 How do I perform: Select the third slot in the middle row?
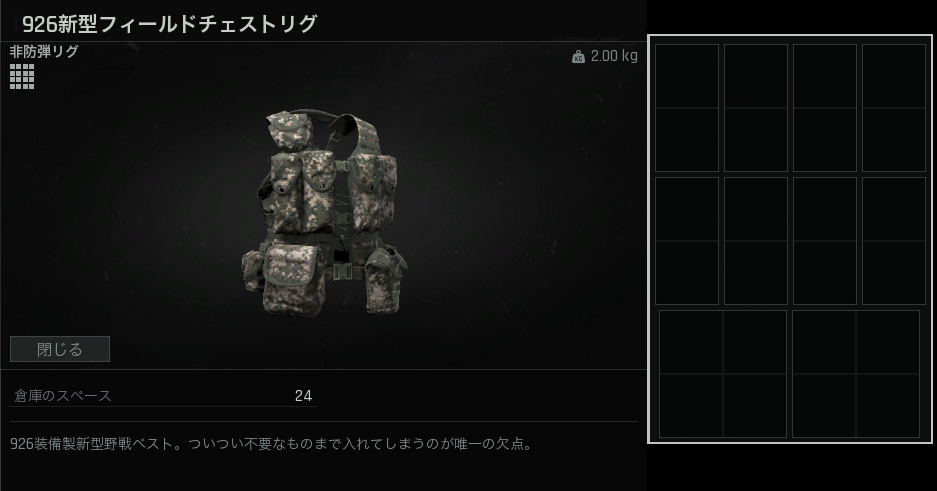click(825, 241)
